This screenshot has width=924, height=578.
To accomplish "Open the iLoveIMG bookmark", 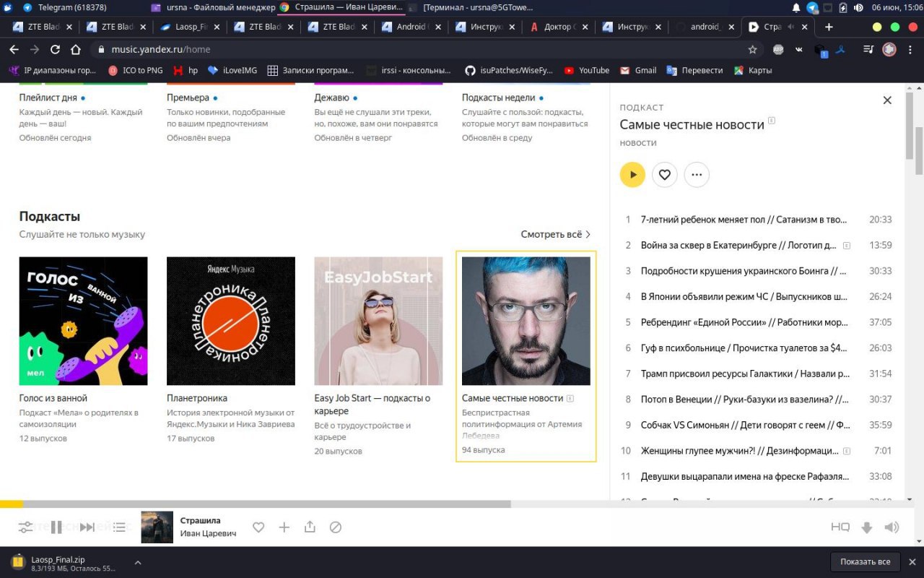I will point(232,70).
